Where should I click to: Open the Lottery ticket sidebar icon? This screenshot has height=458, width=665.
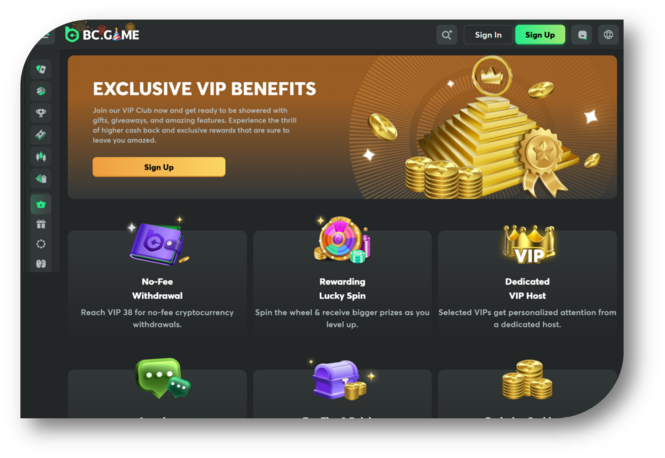(41, 135)
